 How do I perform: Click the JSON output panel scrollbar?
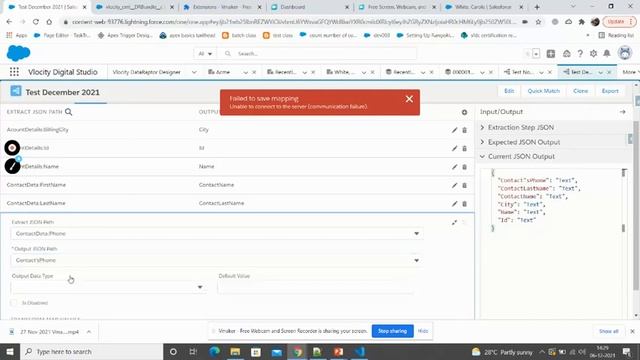pyautogui.click(x=623, y=200)
